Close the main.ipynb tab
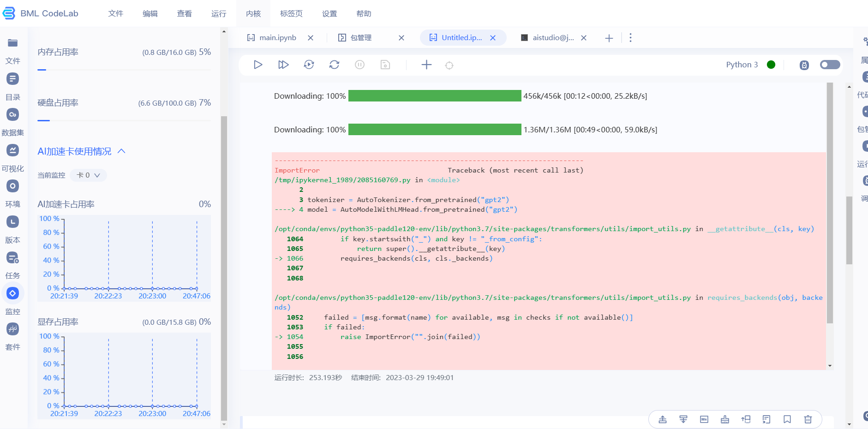868x429 pixels. [311, 38]
